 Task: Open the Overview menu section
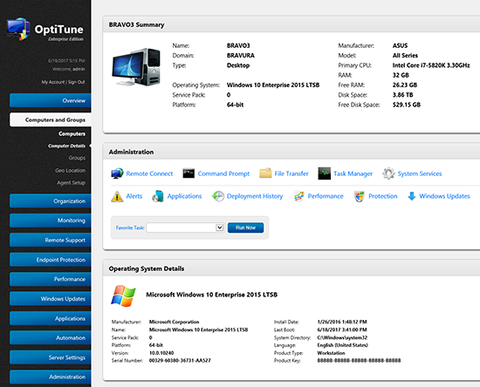[50, 101]
